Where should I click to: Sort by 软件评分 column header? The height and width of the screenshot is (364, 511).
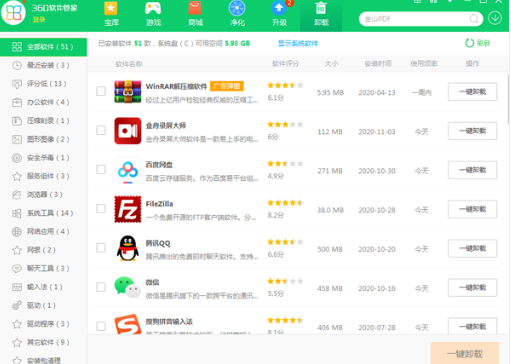point(285,64)
